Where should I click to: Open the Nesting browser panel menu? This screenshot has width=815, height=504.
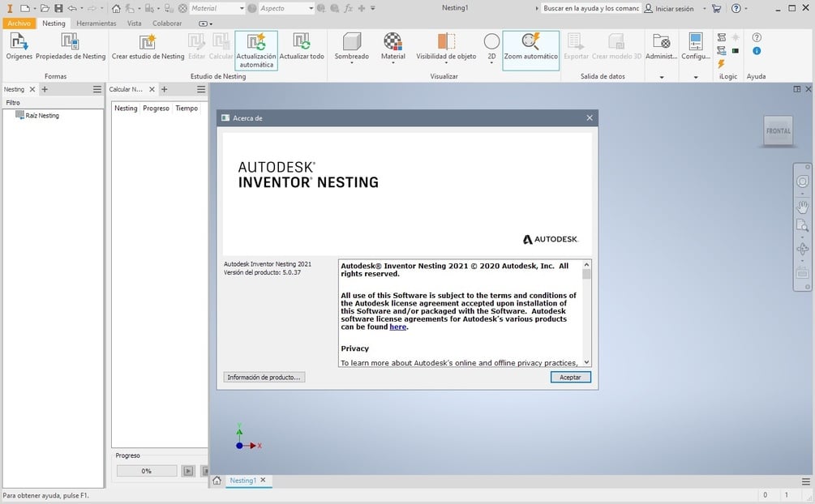[x=97, y=89]
